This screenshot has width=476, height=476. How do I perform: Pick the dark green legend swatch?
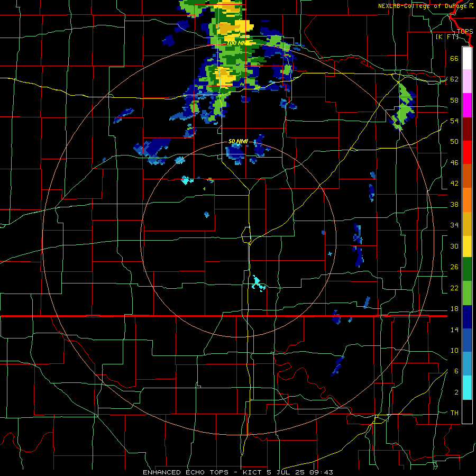click(x=467, y=269)
